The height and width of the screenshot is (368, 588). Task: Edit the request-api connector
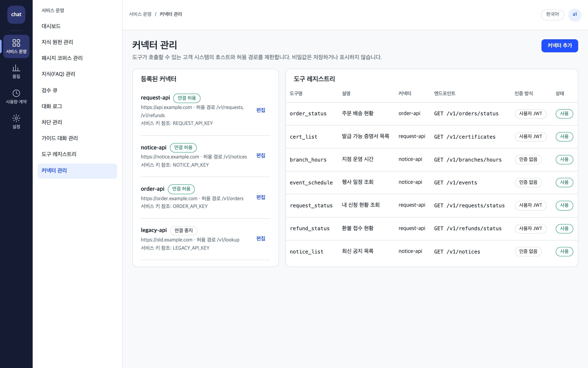261,110
